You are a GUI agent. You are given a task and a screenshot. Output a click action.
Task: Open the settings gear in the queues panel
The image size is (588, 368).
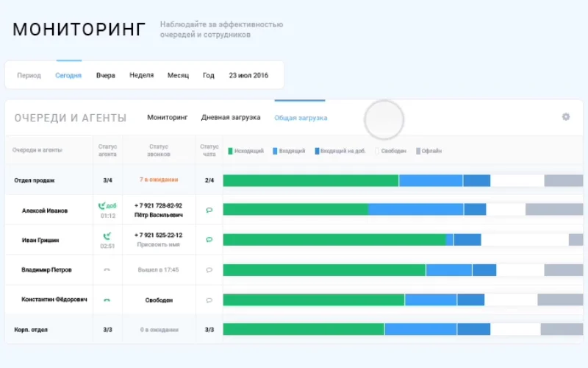565,117
